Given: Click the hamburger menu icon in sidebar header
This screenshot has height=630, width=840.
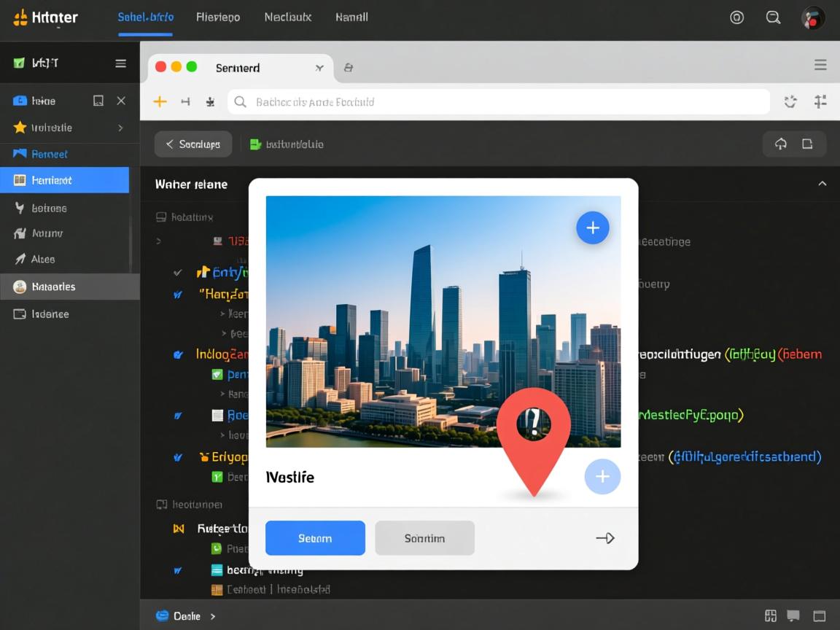Looking at the screenshot, I should pos(121,63).
